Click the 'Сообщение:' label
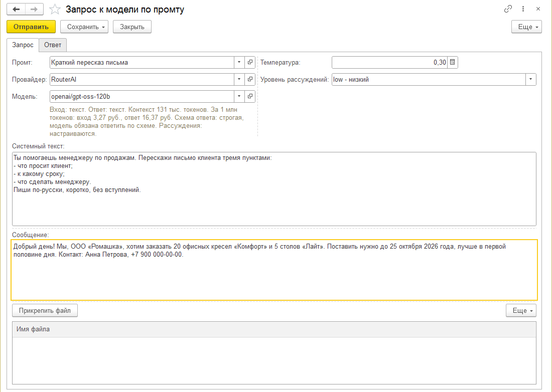The height and width of the screenshot is (392, 552). coord(31,235)
